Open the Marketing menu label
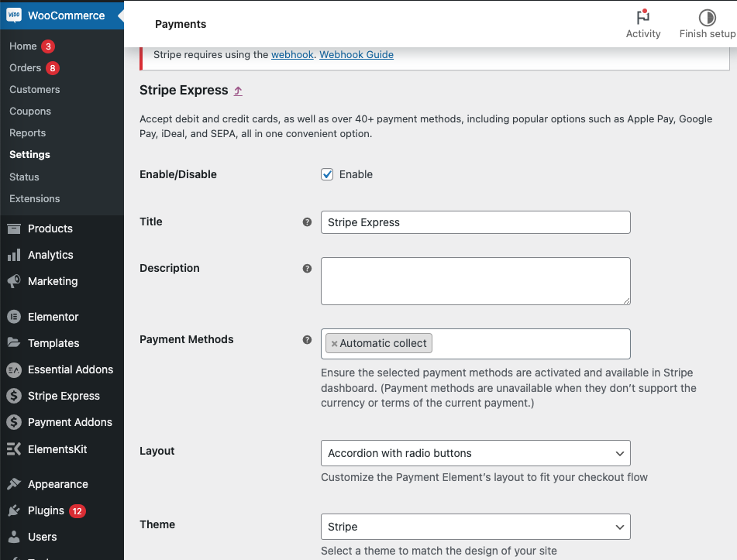Screen dimensions: 737x560 coord(53,281)
